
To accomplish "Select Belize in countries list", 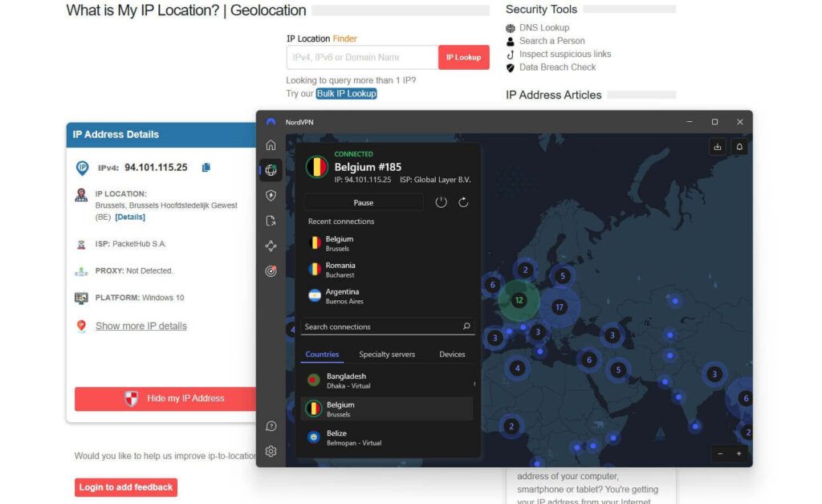I will pyautogui.click(x=387, y=437).
